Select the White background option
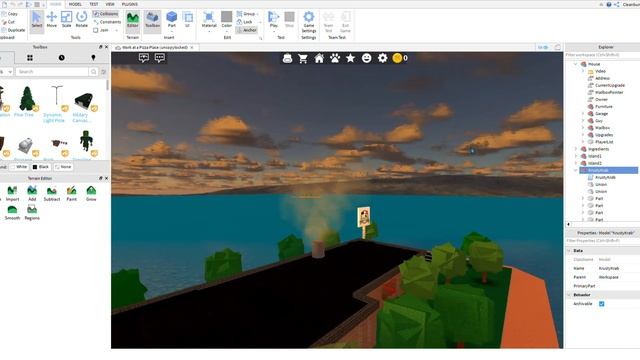This screenshot has height=360, width=640. click(19, 167)
